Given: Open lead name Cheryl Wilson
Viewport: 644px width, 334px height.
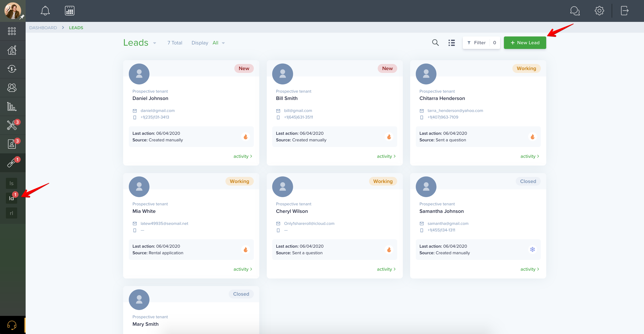Looking at the screenshot, I should point(292,211).
